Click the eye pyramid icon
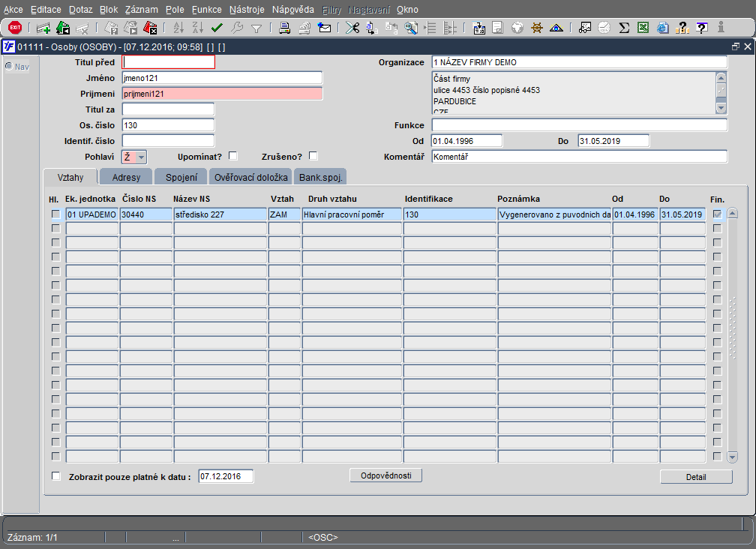The height and width of the screenshot is (549, 756). point(556,28)
